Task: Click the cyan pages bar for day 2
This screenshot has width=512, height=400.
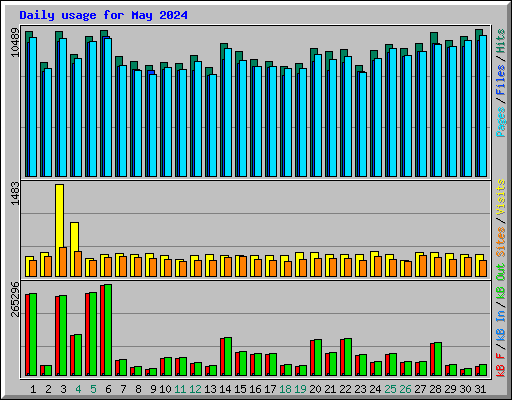Action: [x=48, y=123]
